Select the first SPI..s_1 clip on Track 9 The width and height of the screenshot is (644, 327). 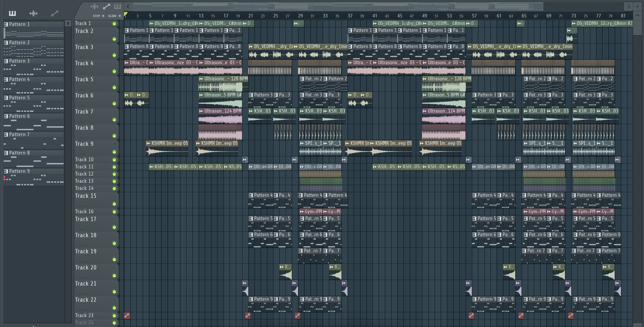[x=311, y=148]
